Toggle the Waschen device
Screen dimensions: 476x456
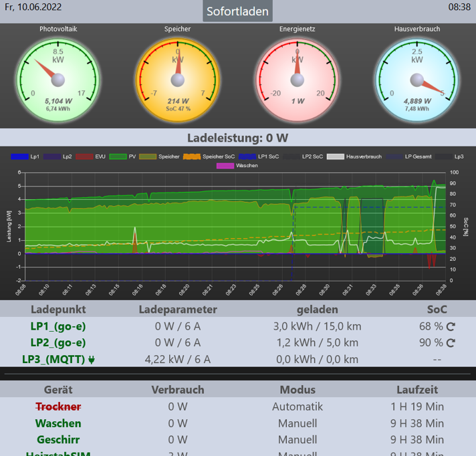click(x=58, y=423)
